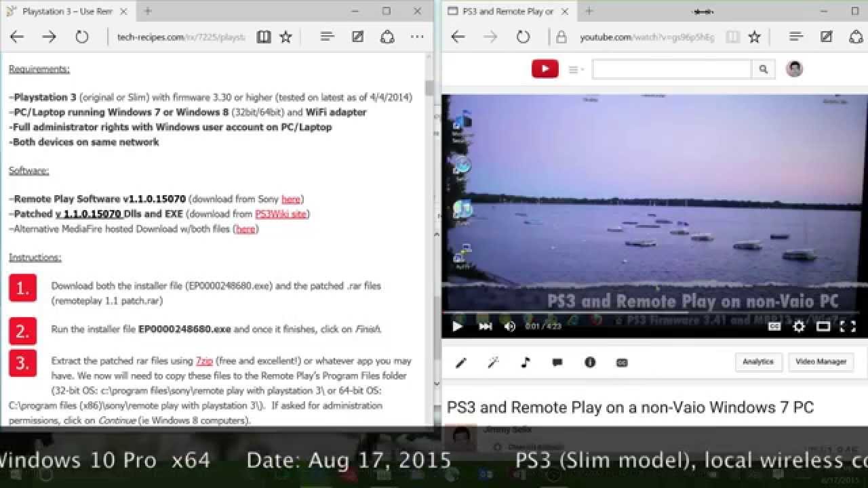This screenshot has width=868, height=488.
Task: Open video Enhancements magic wand
Action: coord(493,363)
